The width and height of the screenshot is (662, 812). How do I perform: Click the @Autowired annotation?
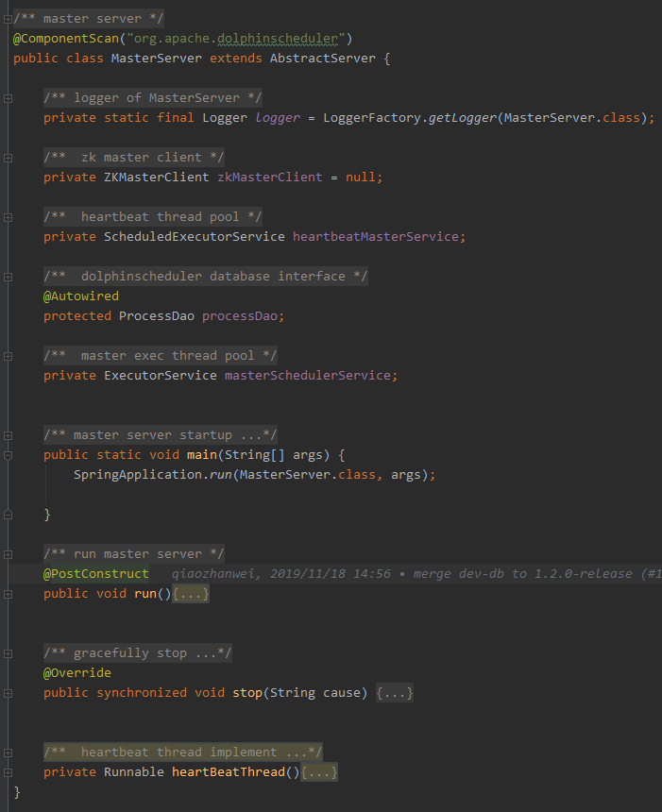tap(81, 296)
